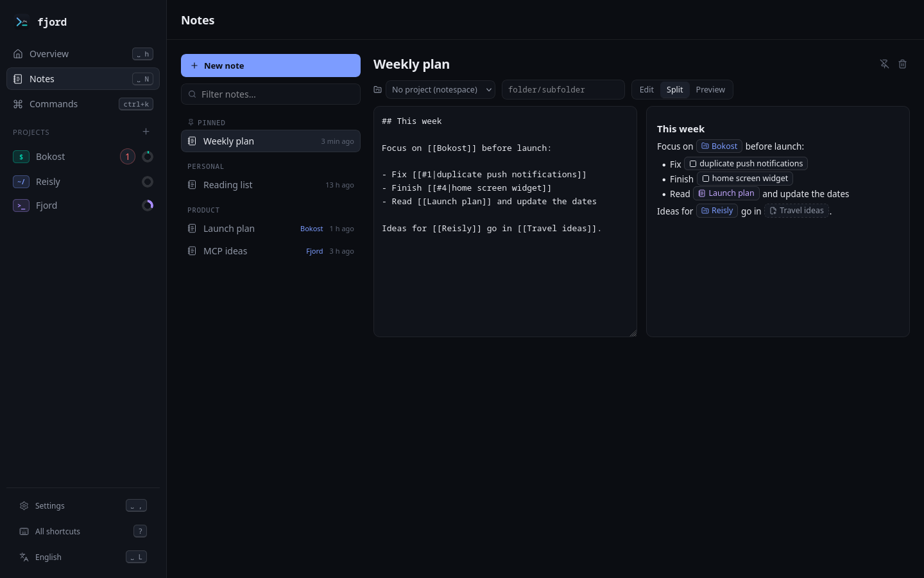The width and height of the screenshot is (924, 578).
Task: Click the note icon beside Reading list
Action: pyautogui.click(x=192, y=185)
